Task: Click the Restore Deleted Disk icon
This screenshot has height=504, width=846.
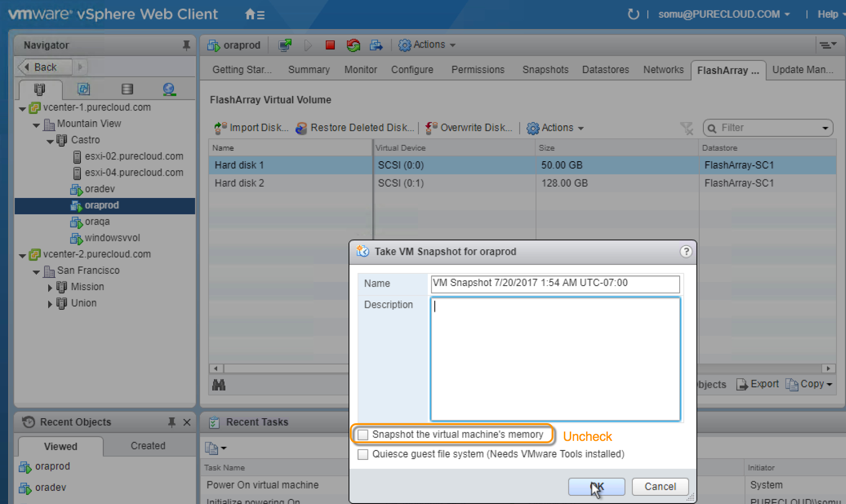Action: [x=301, y=128]
